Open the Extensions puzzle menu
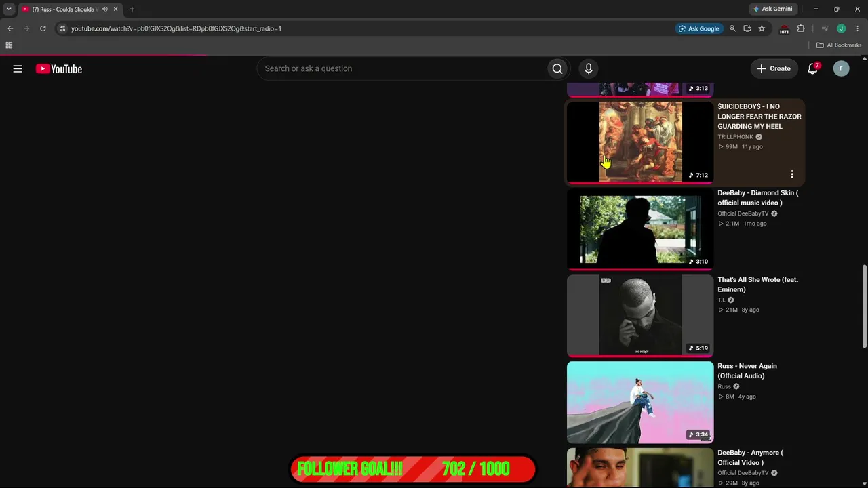 pyautogui.click(x=801, y=28)
